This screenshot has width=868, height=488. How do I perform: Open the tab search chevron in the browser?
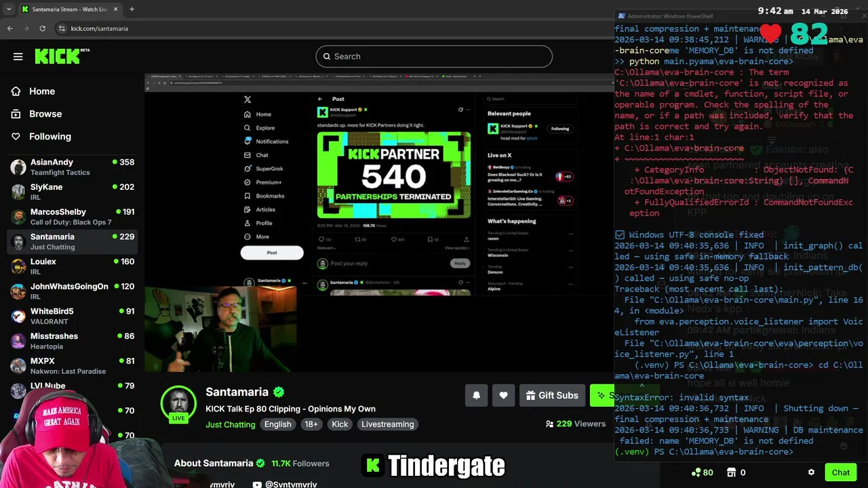point(9,9)
